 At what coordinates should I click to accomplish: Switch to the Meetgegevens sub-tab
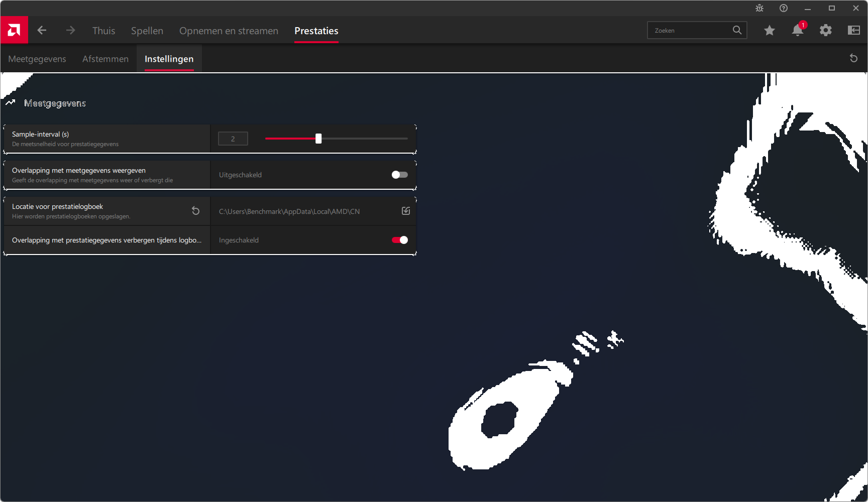click(37, 59)
